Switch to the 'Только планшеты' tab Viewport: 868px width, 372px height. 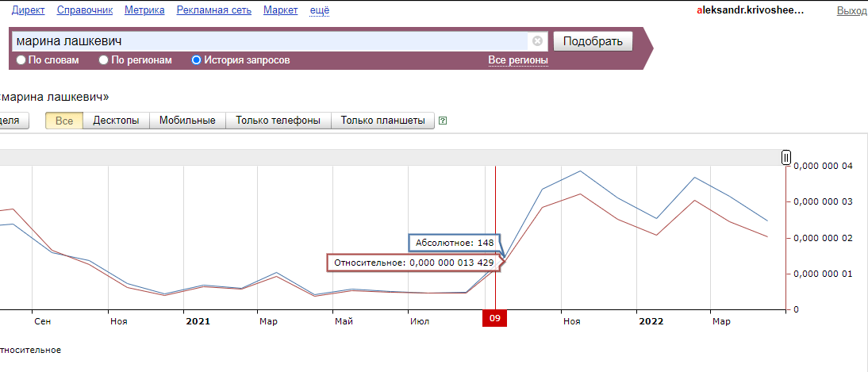point(382,121)
